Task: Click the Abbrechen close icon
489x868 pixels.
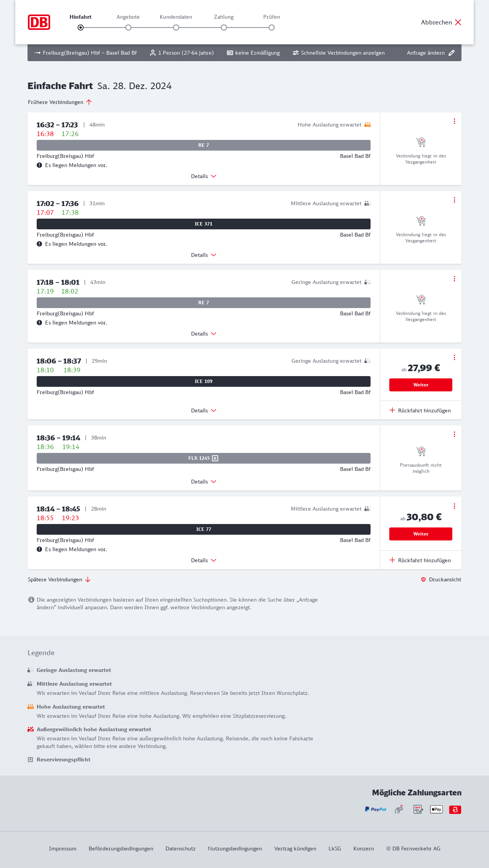Action: [x=458, y=22]
